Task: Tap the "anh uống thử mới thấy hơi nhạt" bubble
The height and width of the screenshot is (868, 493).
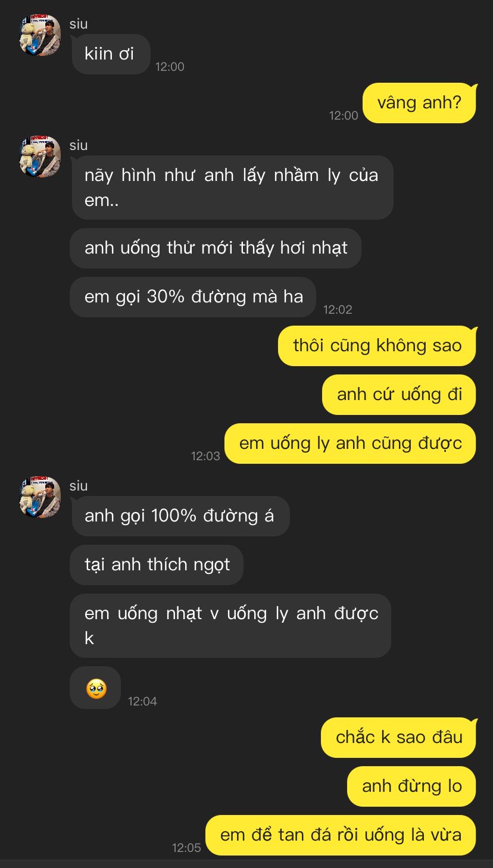Action: tap(216, 248)
